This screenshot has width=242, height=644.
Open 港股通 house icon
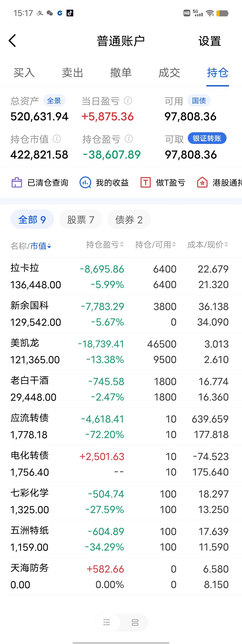(x=202, y=183)
